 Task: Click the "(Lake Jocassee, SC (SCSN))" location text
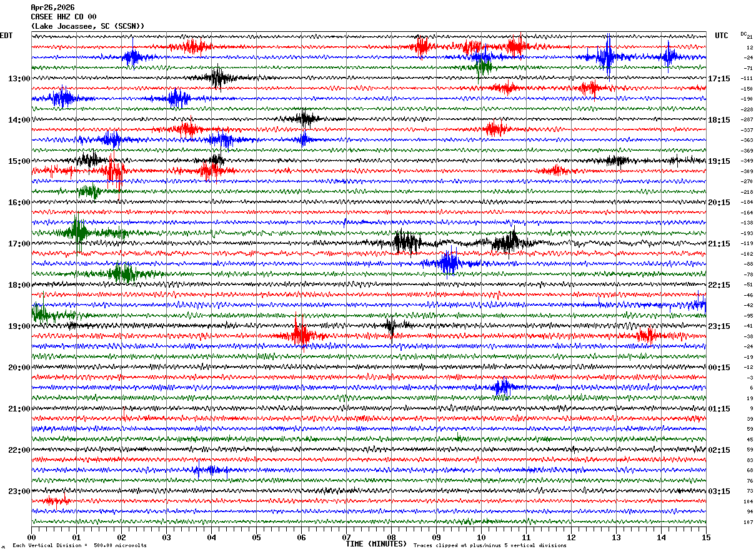pyautogui.click(x=87, y=26)
